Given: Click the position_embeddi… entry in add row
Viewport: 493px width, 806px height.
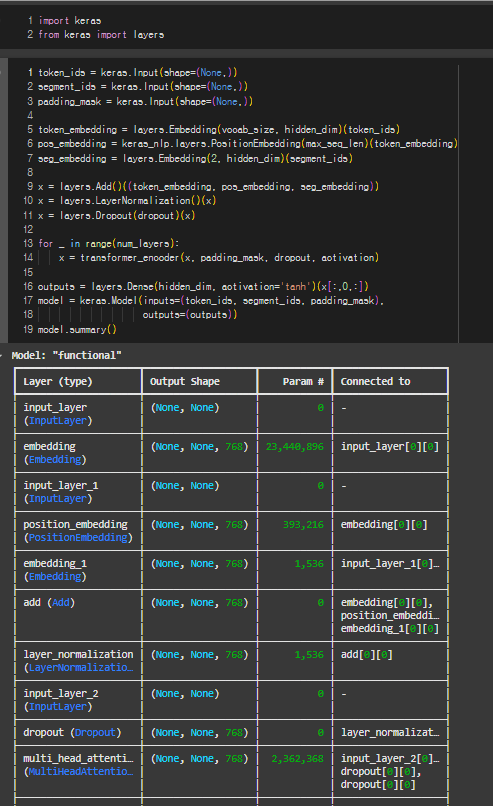Looking at the screenshot, I should 390,616.
